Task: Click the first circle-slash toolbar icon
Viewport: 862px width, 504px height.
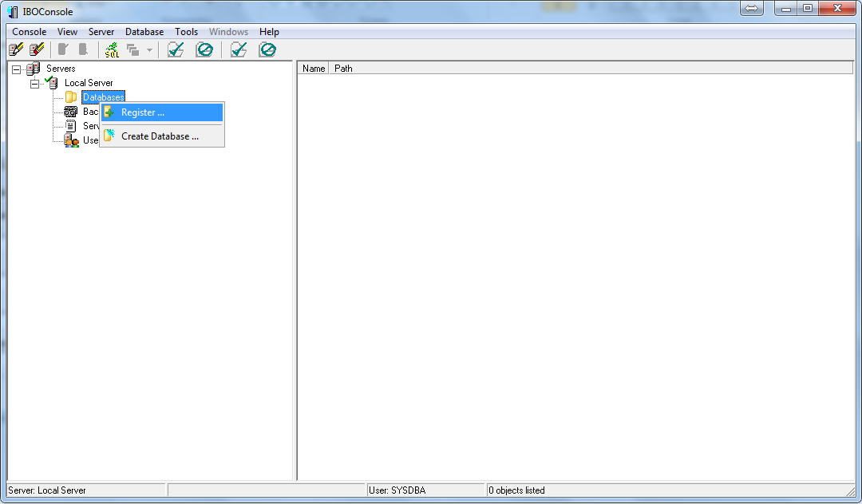Action: coord(204,50)
